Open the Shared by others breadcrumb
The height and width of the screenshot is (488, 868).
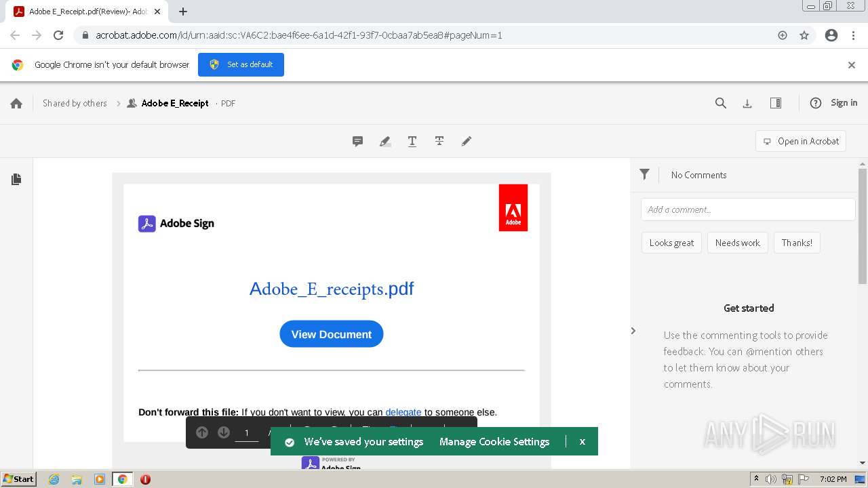coord(75,103)
